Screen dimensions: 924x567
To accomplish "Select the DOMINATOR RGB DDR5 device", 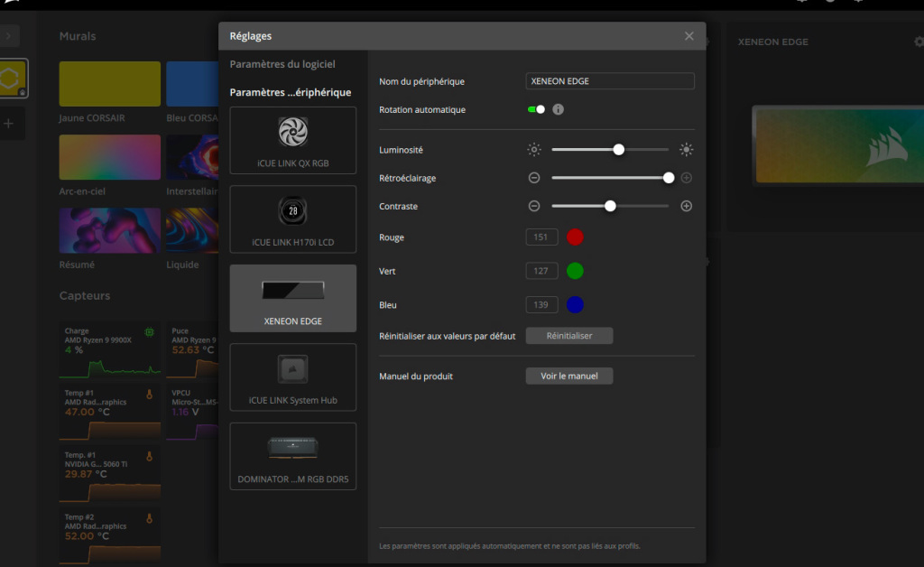I will coord(292,456).
